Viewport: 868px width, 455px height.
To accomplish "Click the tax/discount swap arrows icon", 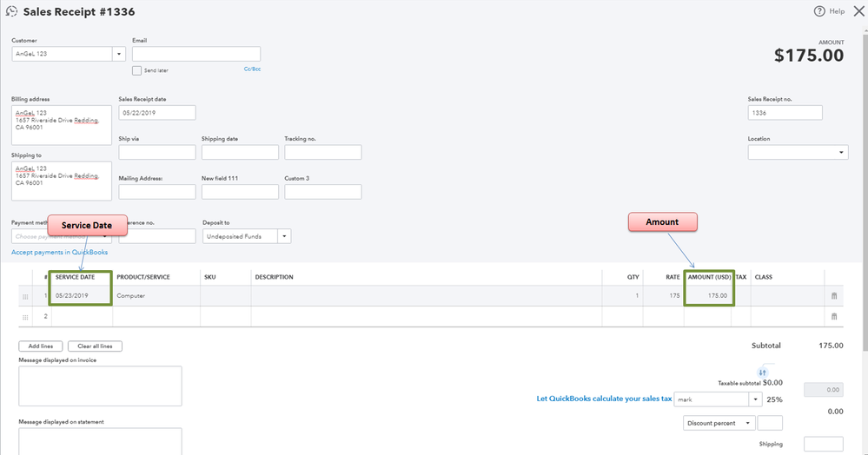I will click(x=762, y=373).
